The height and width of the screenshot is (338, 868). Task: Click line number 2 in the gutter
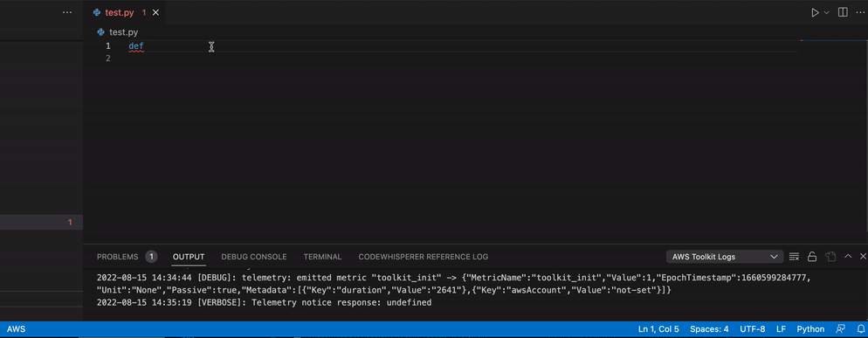pyautogui.click(x=108, y=59)
